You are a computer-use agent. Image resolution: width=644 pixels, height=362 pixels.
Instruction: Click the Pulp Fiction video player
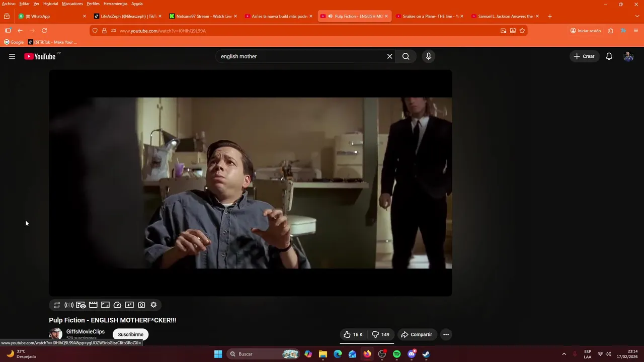click(x=250, y=183)
